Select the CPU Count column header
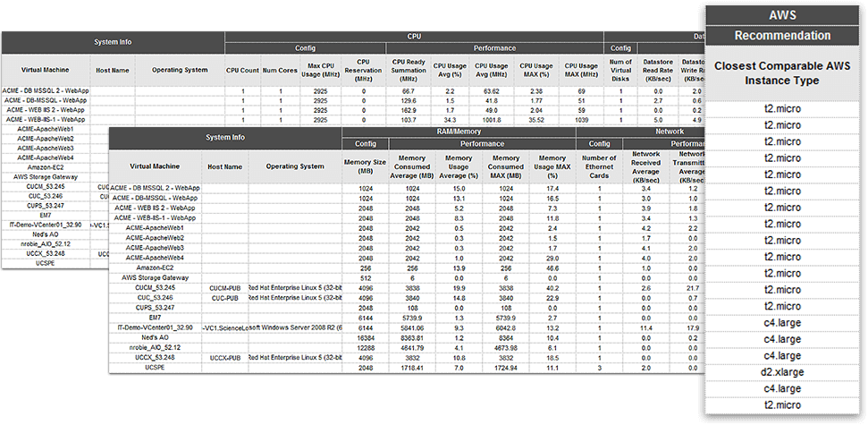Screen dimensions: 868x425 point(242,71)
